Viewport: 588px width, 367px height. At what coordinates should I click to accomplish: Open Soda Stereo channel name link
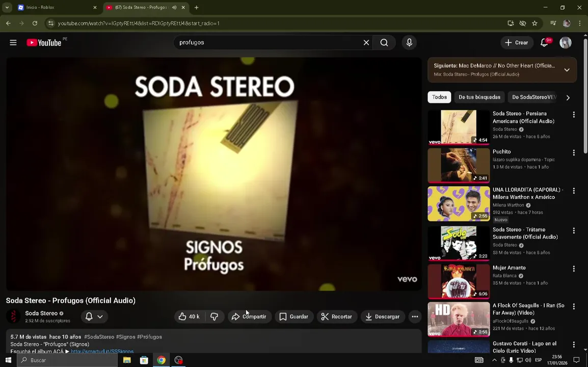(x=41, y=313)
